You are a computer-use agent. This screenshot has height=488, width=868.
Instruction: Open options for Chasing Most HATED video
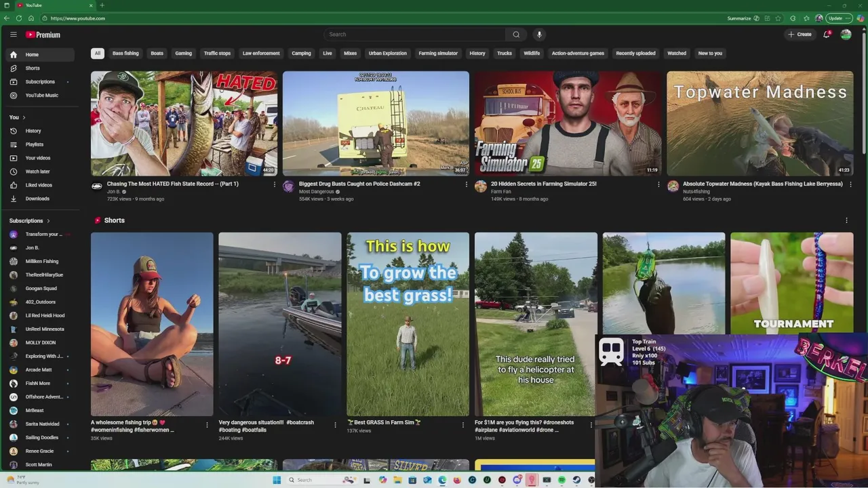pos(274,184)
